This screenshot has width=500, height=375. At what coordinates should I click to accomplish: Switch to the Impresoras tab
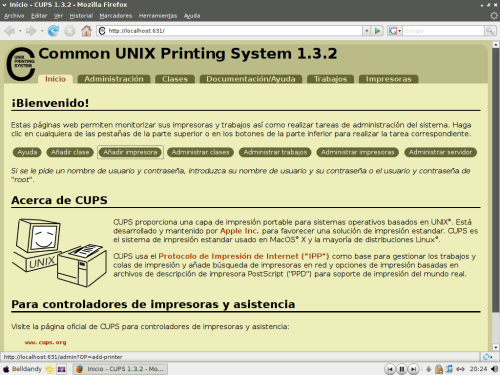click(389, 79)
